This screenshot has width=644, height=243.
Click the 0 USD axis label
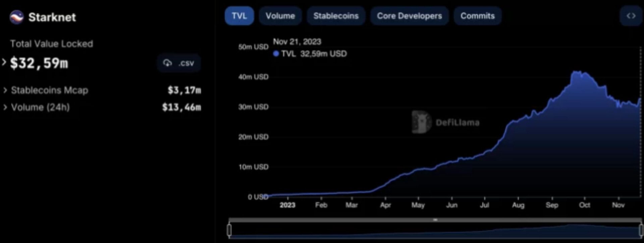pos(258,197)
